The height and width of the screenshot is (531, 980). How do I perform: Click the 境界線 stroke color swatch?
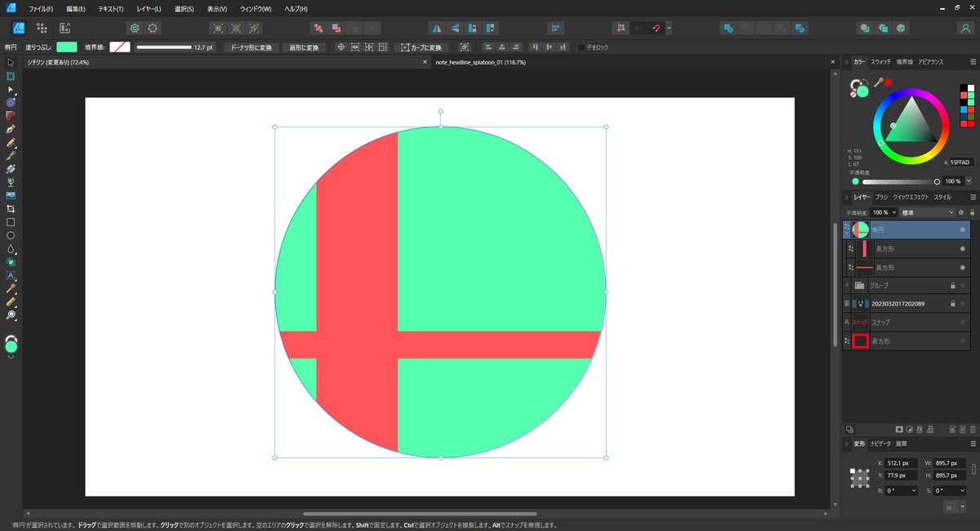(x=120, y=47)
